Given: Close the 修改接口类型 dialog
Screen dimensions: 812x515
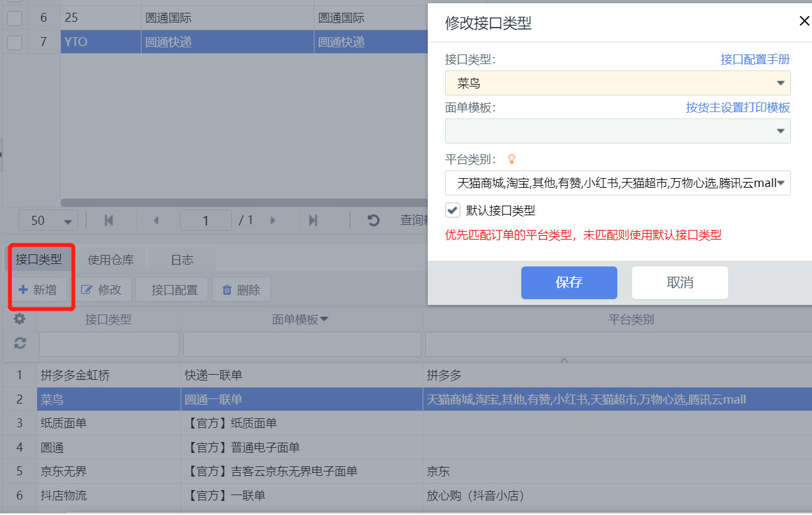Looking at the screenshot, I should point(804,21).
